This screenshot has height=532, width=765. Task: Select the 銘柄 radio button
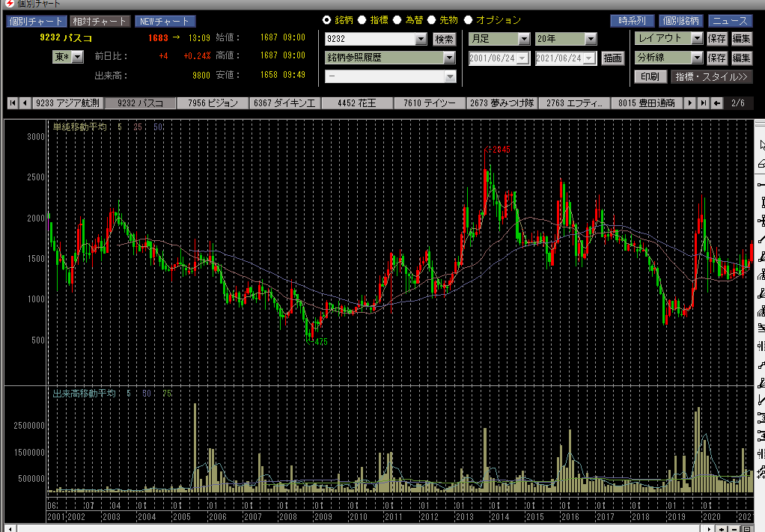pyautogui.click(x=327, y=20)
